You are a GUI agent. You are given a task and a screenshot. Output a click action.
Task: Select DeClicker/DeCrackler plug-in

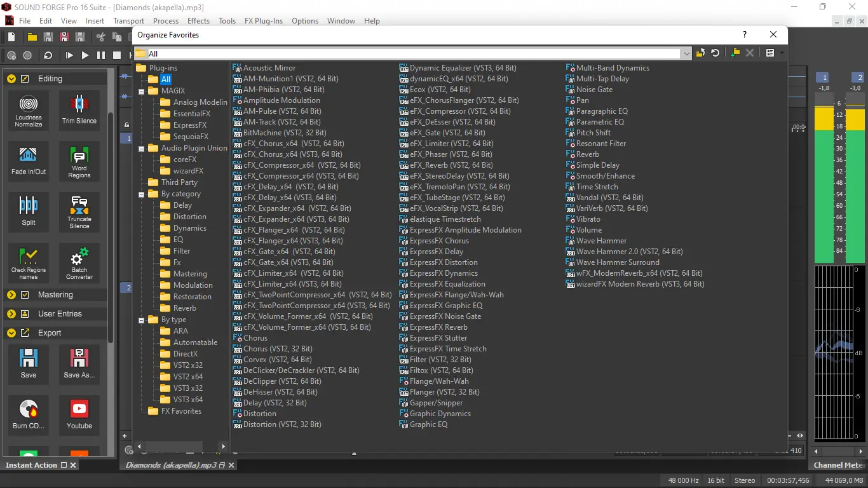pyautogui.click(x=296, y=370)
